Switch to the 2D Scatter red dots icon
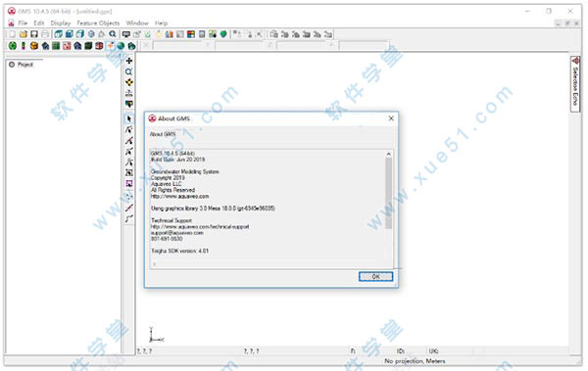The image size is (588, 371). [67, 46]
